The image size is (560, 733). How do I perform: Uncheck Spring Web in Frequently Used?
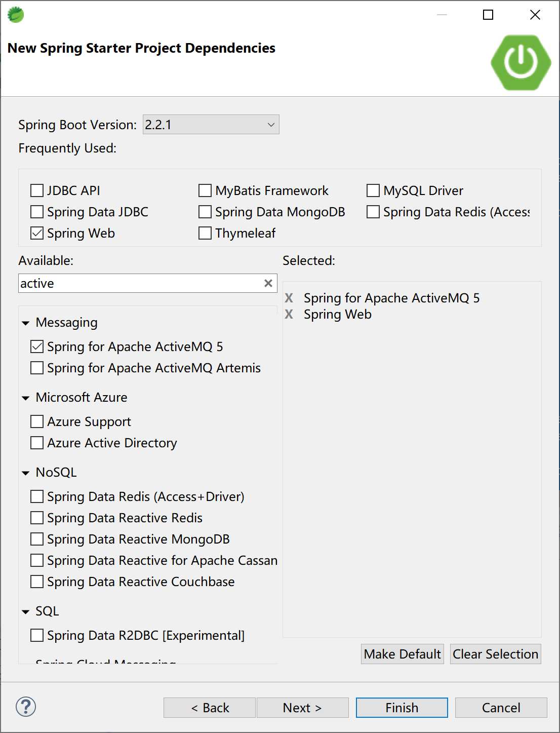click(x=37, y=233)
